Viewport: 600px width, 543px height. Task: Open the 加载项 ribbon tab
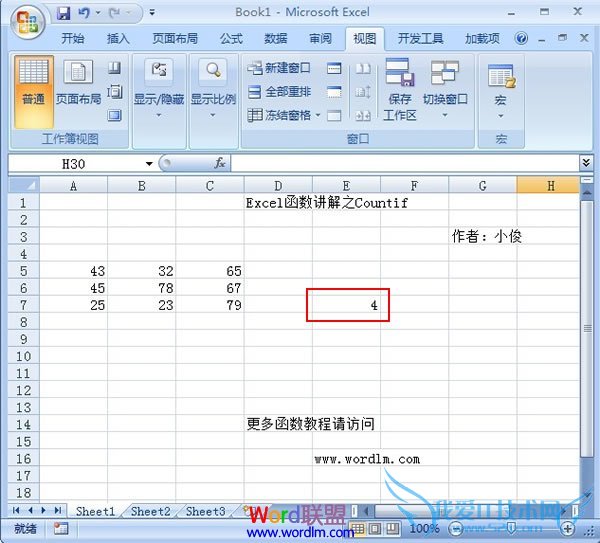click(x=482, y=39)
